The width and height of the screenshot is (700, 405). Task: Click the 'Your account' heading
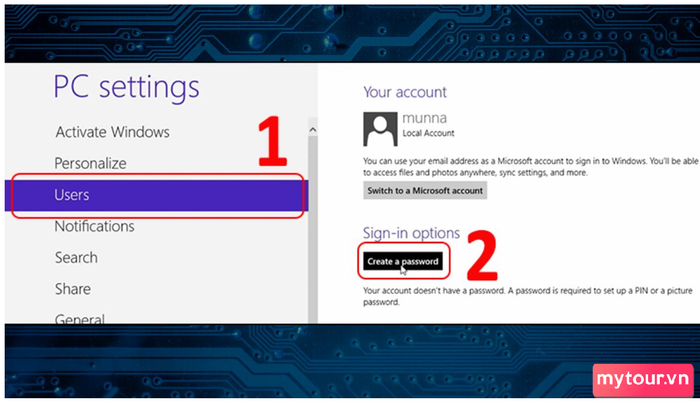coord(404,92)
